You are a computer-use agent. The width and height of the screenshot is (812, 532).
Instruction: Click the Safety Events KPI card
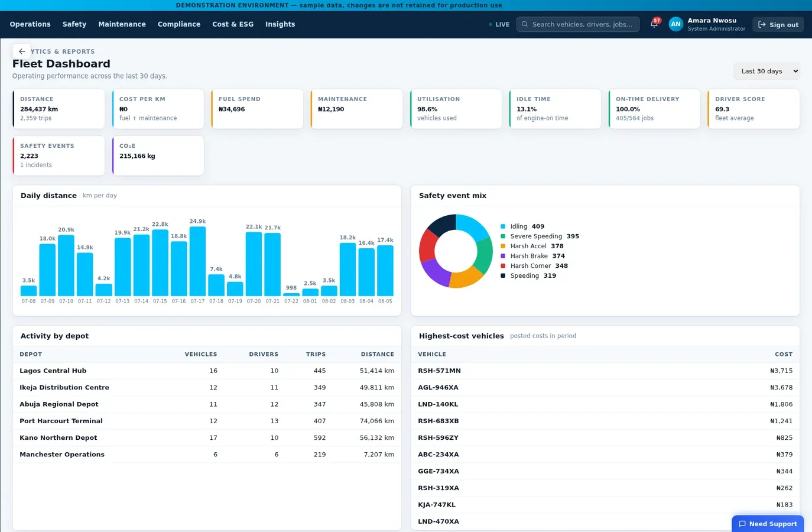pyautogui.click(x=59, y=155)
